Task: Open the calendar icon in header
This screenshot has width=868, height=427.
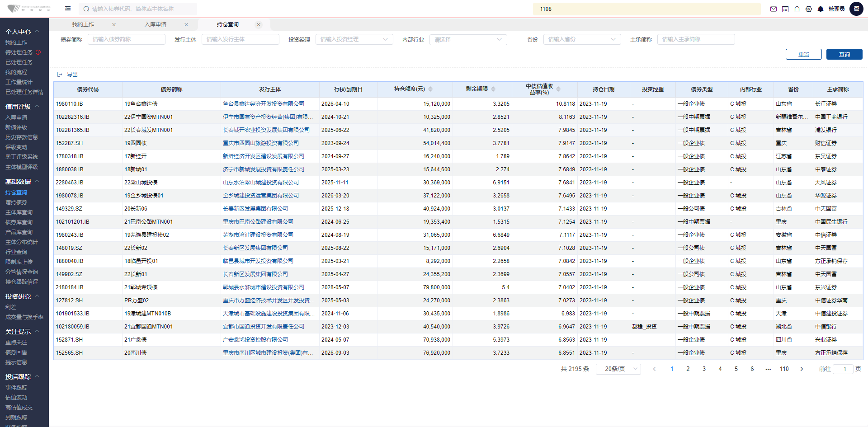Action: coord(785,9)
